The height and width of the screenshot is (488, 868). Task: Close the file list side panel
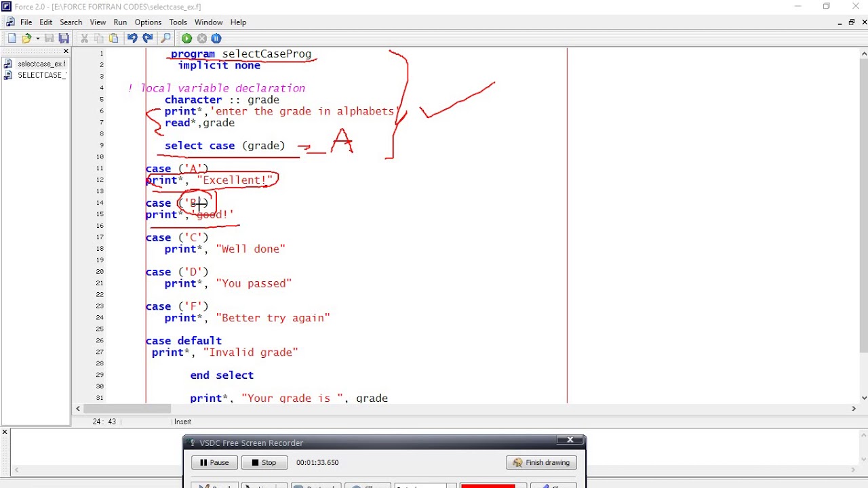point(66,52)
